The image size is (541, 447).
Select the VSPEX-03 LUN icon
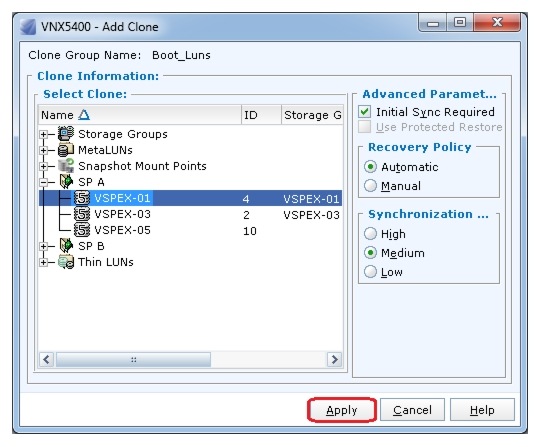pos(82,214)
